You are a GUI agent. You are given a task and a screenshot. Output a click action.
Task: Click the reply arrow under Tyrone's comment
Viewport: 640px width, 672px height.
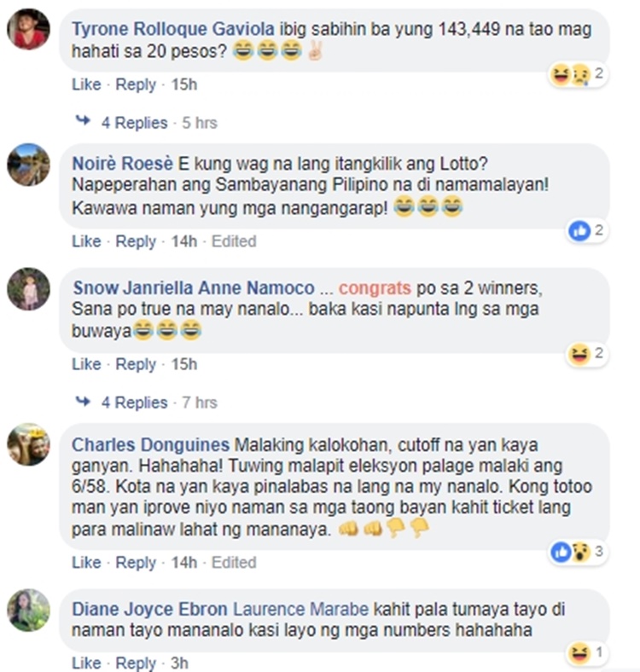(x=83, y=121)
